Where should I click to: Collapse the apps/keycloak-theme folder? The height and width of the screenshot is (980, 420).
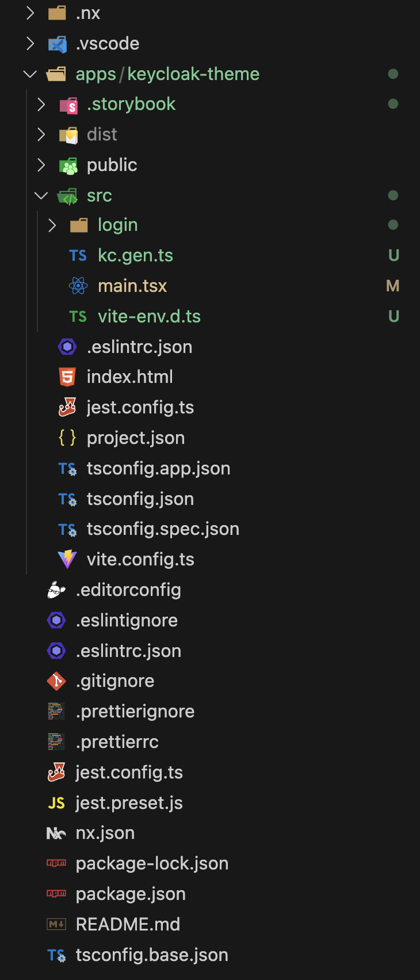pos(30,74)
